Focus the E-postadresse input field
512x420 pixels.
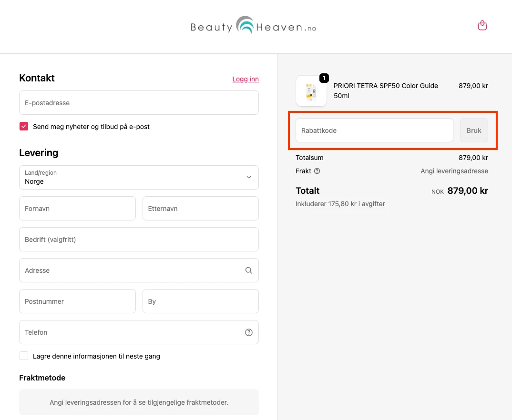tap(139, 103)
